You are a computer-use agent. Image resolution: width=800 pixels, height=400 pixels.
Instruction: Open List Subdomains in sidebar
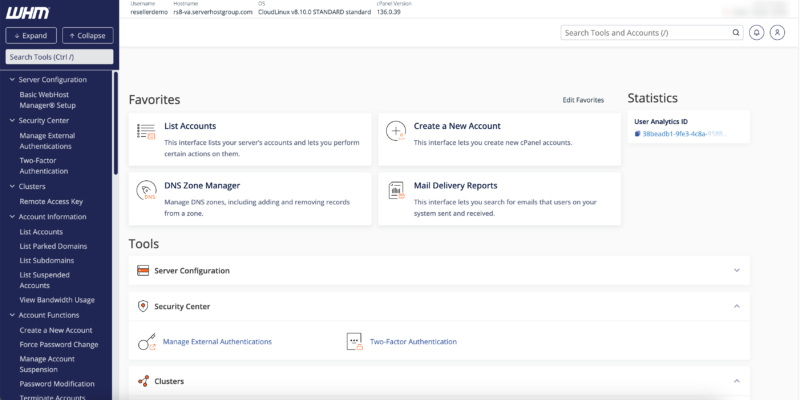[46, 260]
